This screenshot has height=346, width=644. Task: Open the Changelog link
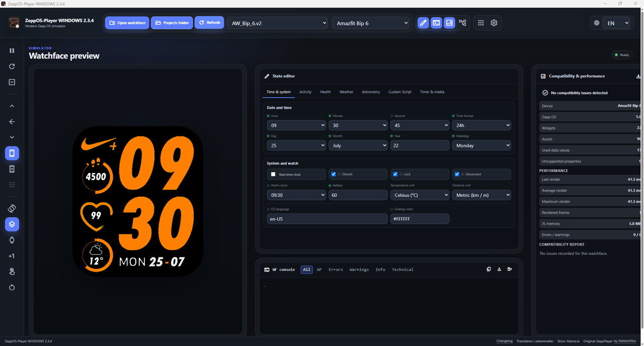pyautogui.click(x=504, y=341)
